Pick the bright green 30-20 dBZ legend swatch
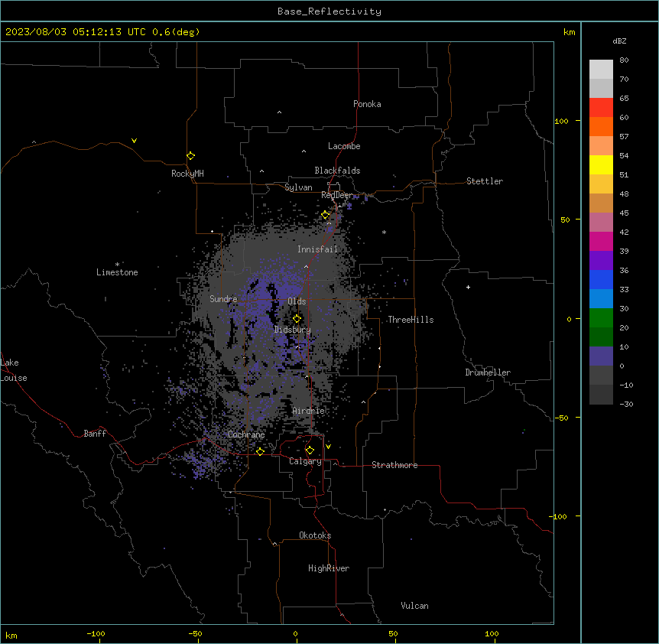 (x=601, y=318)
